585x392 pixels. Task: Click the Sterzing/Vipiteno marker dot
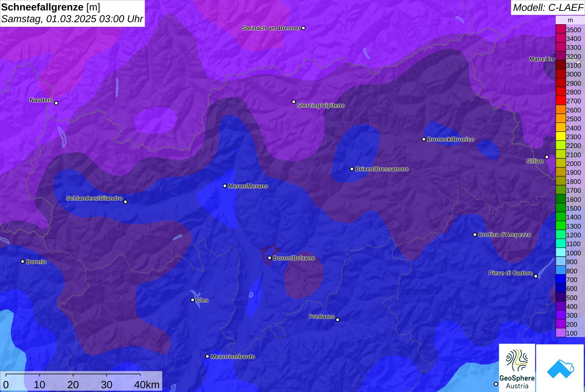tap(294, 102)
